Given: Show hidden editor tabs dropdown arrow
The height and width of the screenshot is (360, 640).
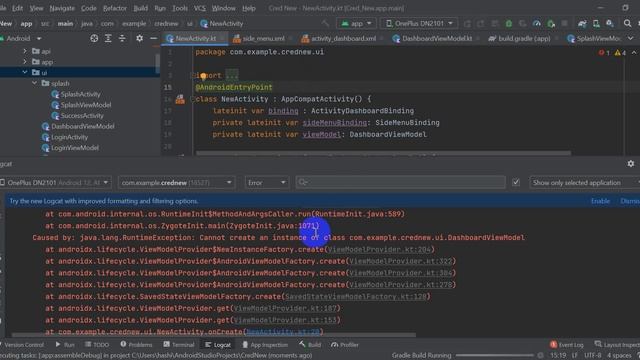Looking at the screenshot, I should pos(631,39).
